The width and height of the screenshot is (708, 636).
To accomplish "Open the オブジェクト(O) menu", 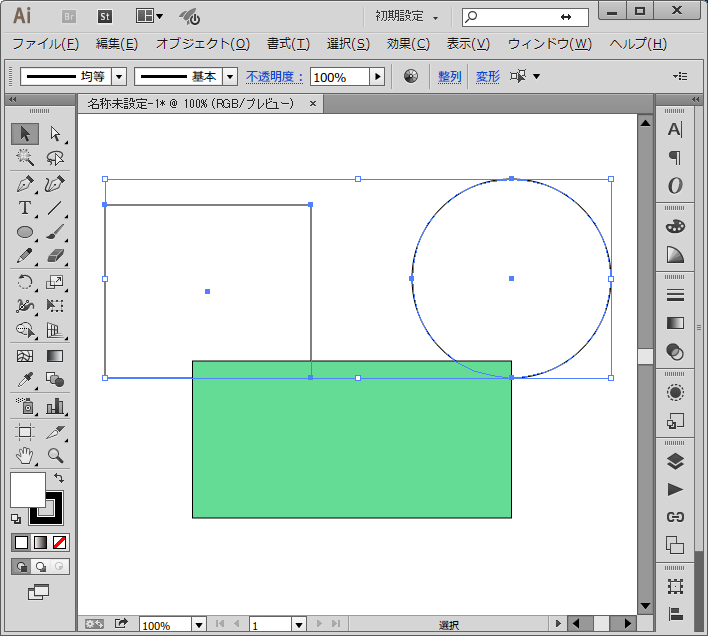I will tap(203, 44).
